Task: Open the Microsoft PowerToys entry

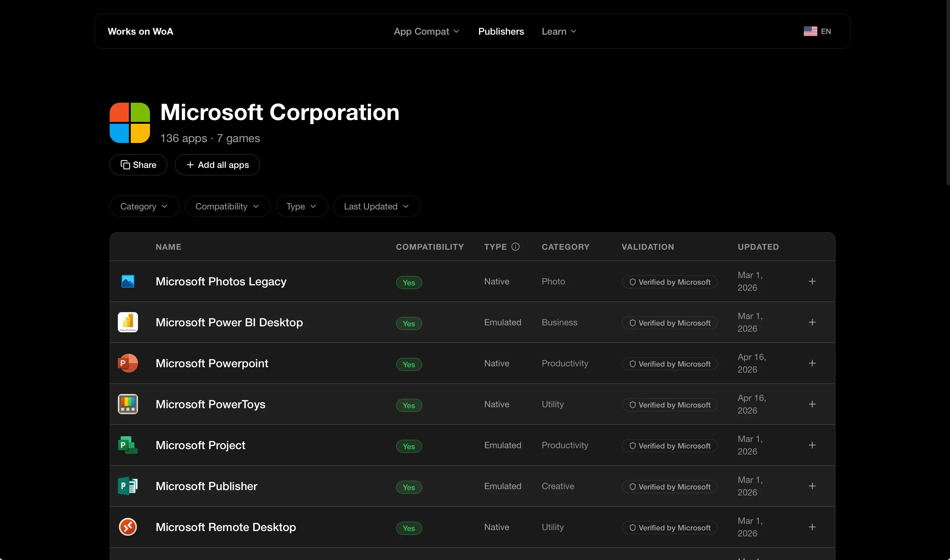Action: pyautogui.click(x=210, y=404)
